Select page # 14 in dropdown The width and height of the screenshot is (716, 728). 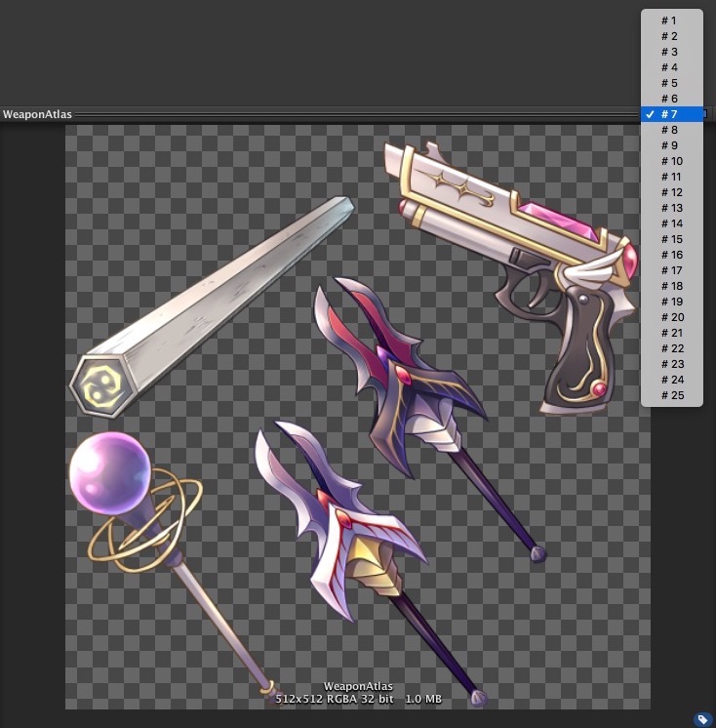click(x=671, y=223)
